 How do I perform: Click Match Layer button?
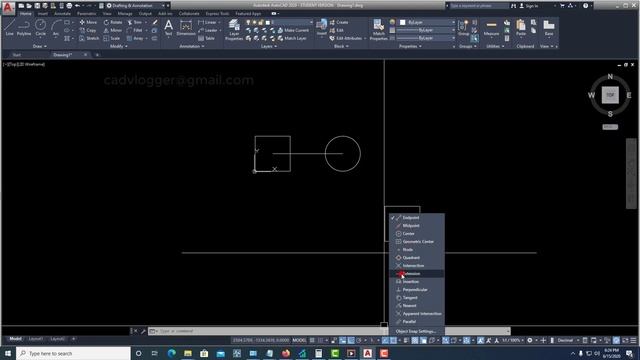(x=292, y=38)
